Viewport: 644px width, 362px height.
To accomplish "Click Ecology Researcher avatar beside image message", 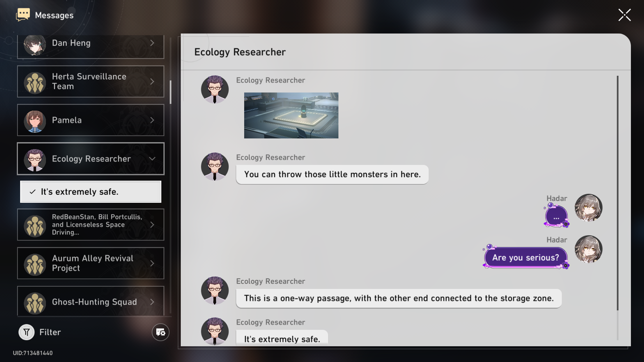I will pos(215,89).
